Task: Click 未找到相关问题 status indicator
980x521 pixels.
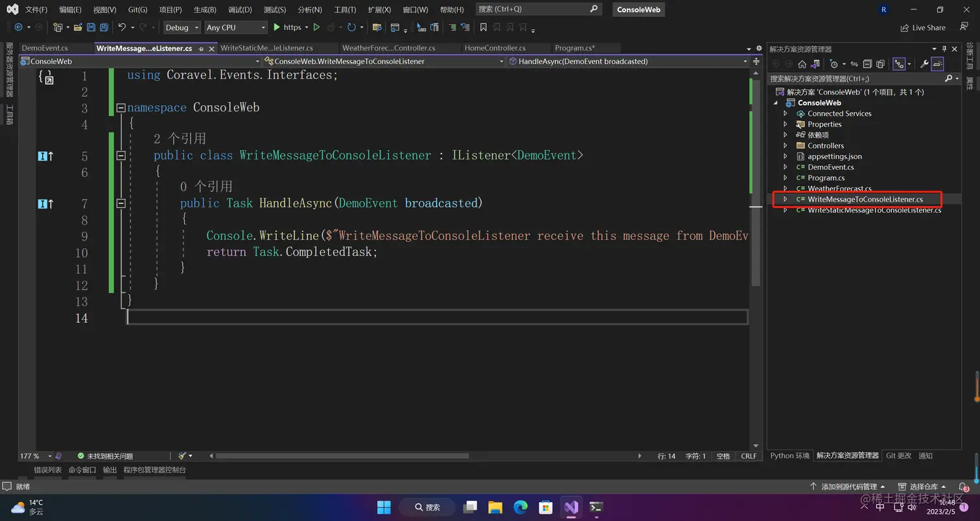Action: coord(105,456)
